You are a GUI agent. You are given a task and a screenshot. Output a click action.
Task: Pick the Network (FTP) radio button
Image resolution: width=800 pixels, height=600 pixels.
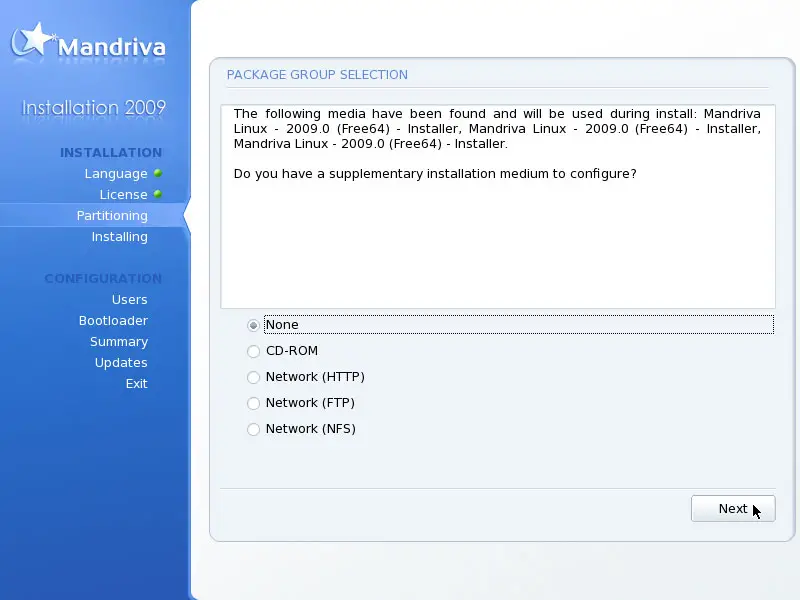pos(253,403)
